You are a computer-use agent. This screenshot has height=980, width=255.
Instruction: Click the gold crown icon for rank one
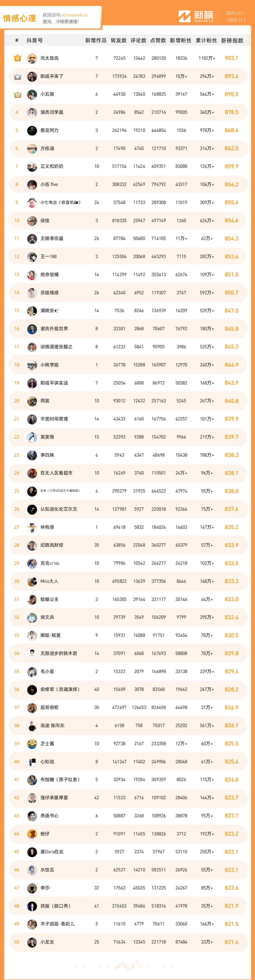(17, 58)
